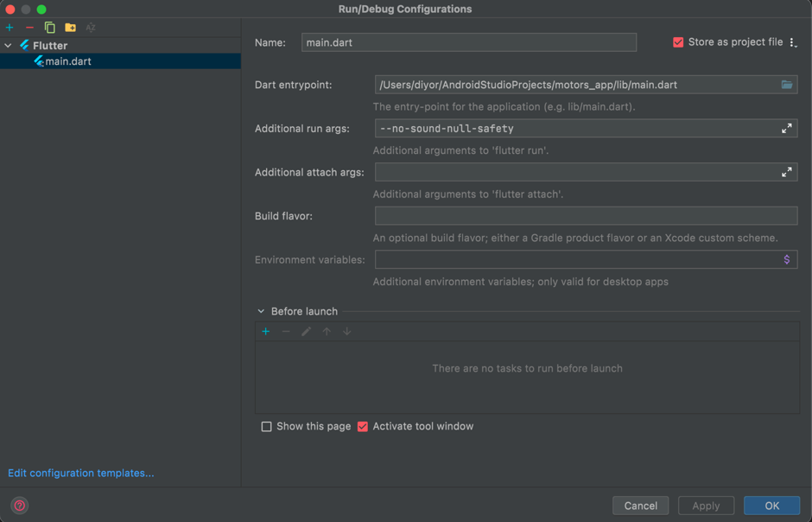Viewport: 812px width, 522px height.
Task: Open Store as project file options menu
Action: pyautogui.click(x=793, y=42)
